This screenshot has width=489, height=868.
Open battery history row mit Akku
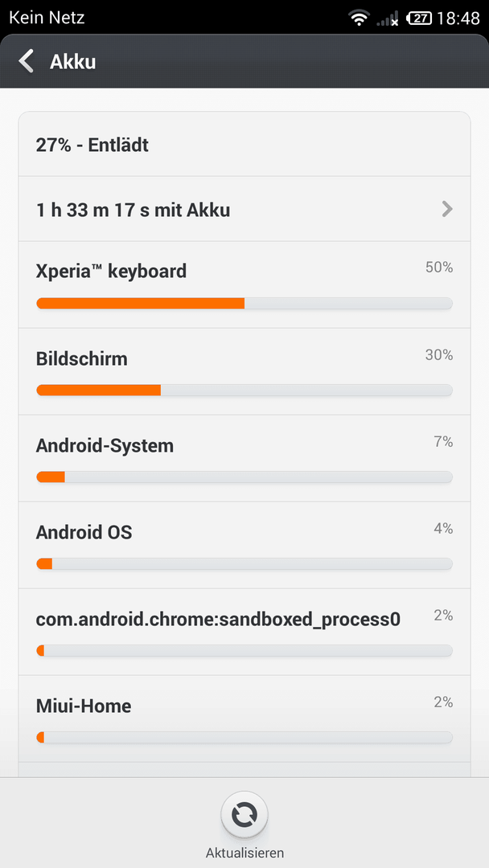[x=244, y=209]
